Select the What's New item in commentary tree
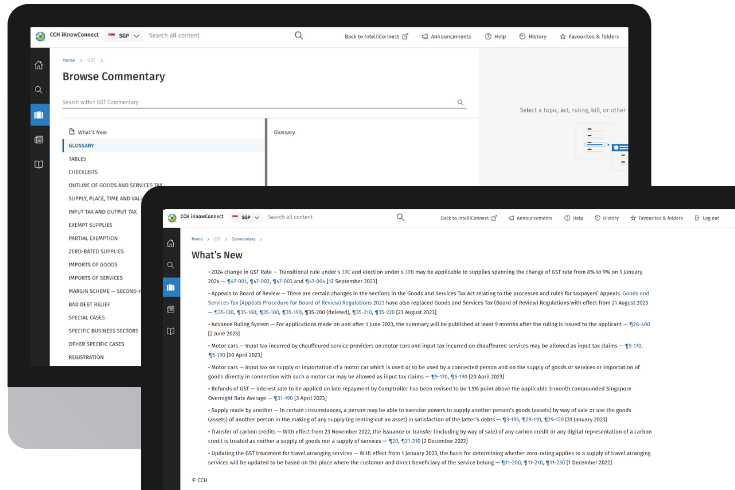 (x=92, y=132)
